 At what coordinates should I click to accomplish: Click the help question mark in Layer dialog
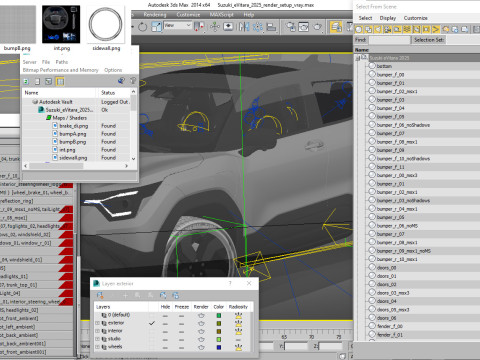pyautogui.click(x=230, y=283)
